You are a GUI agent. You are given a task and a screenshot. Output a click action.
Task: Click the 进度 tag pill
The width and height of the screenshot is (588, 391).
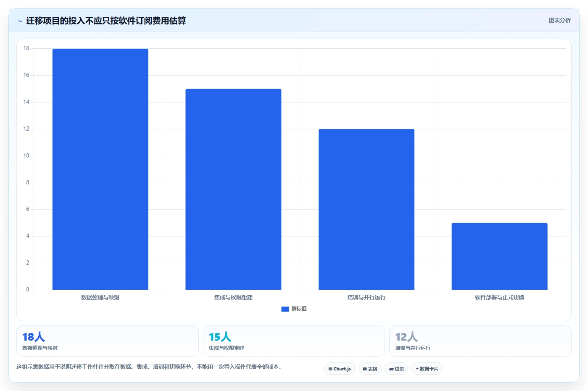click(396, 369)
